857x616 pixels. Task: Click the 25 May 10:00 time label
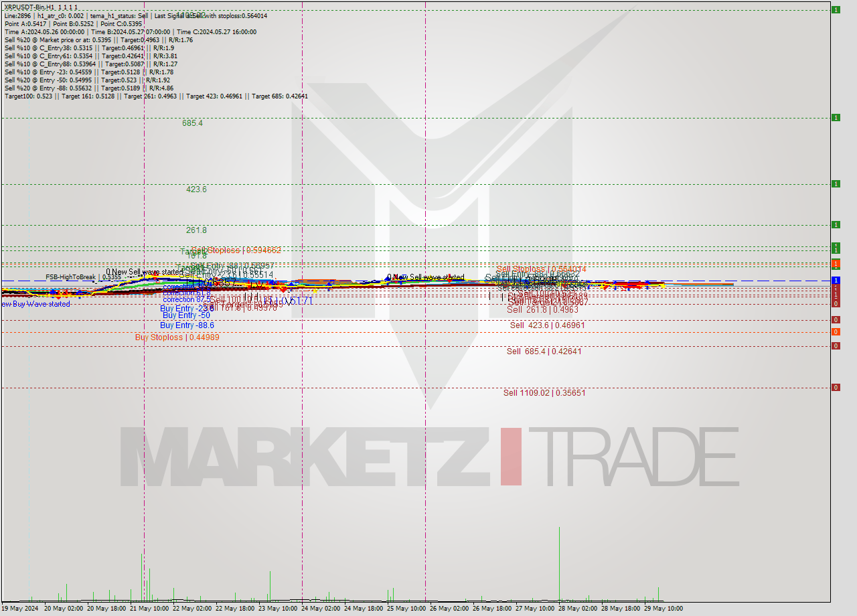coord(406,609)
